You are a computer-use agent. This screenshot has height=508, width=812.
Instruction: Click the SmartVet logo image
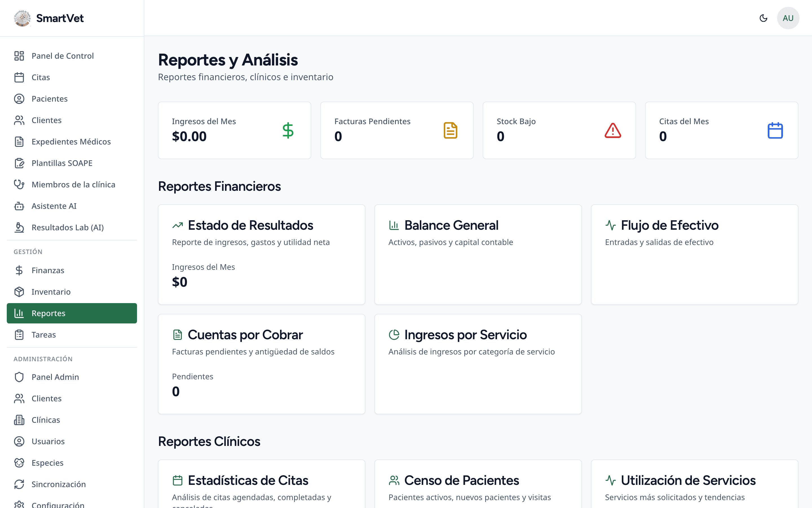22,18
